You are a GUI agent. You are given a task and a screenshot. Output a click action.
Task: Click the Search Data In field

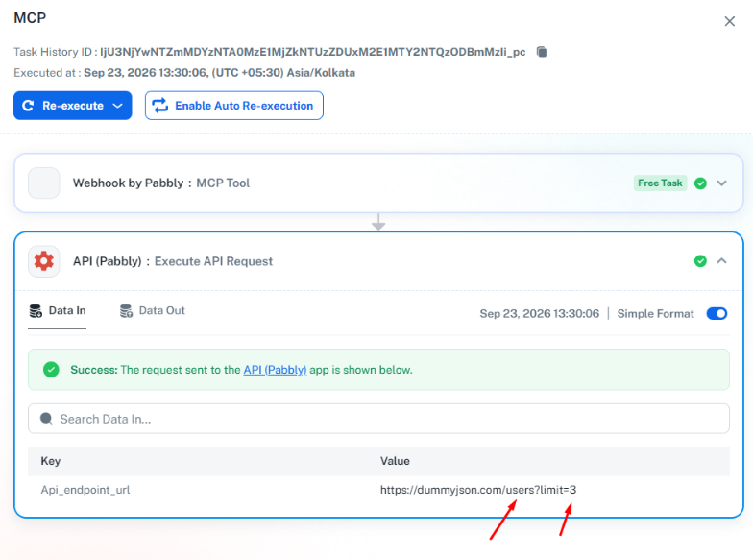[378, 419]
